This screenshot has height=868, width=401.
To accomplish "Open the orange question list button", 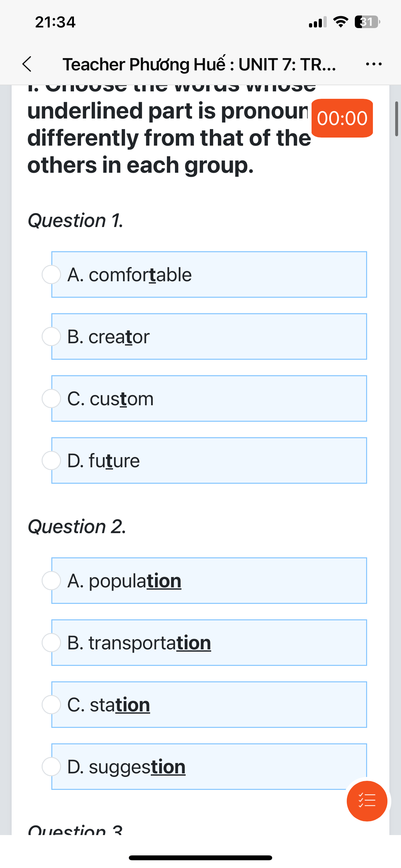I will click(367, 801).
